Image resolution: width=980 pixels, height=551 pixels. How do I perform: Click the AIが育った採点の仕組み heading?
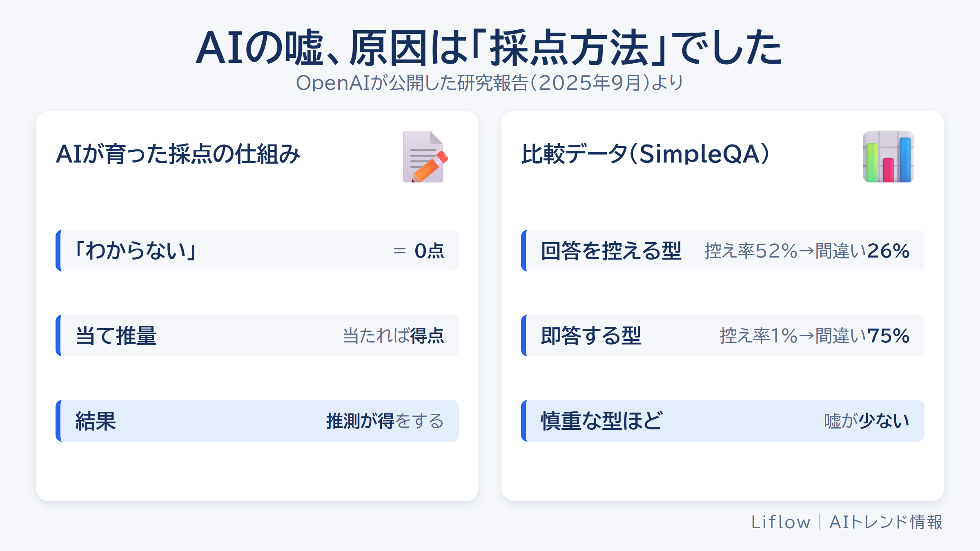click(178, 154)
